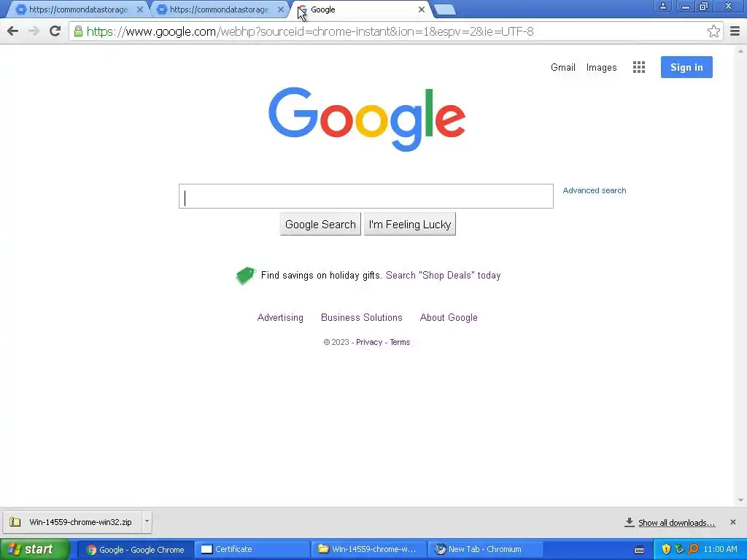Open the Search "Shop Deals" today link

click(x=443, y=275)
